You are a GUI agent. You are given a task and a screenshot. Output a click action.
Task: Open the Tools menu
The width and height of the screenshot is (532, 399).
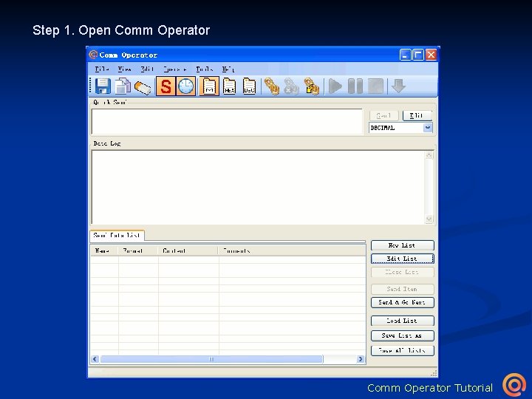[205, 69]
